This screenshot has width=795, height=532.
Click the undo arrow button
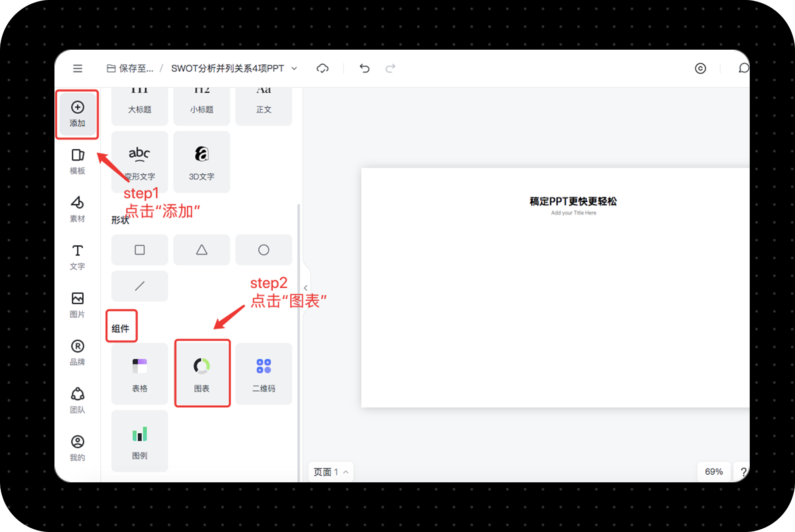coord(364,68)
